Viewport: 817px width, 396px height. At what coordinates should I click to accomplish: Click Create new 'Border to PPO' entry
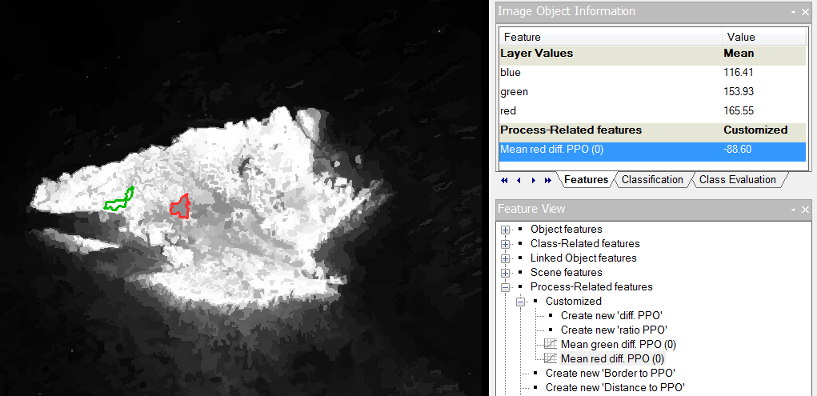click(610, 373)
